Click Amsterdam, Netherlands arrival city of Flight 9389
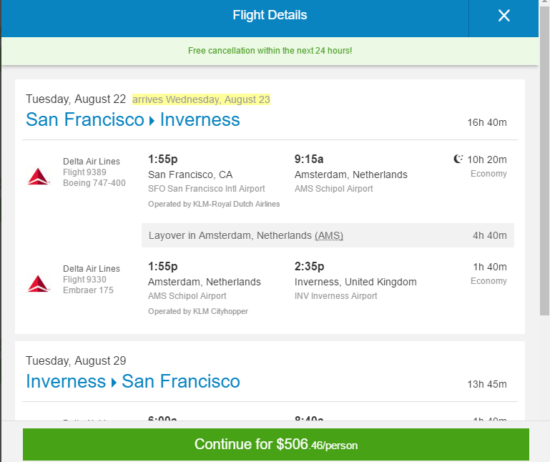 (x=351, y=174)
